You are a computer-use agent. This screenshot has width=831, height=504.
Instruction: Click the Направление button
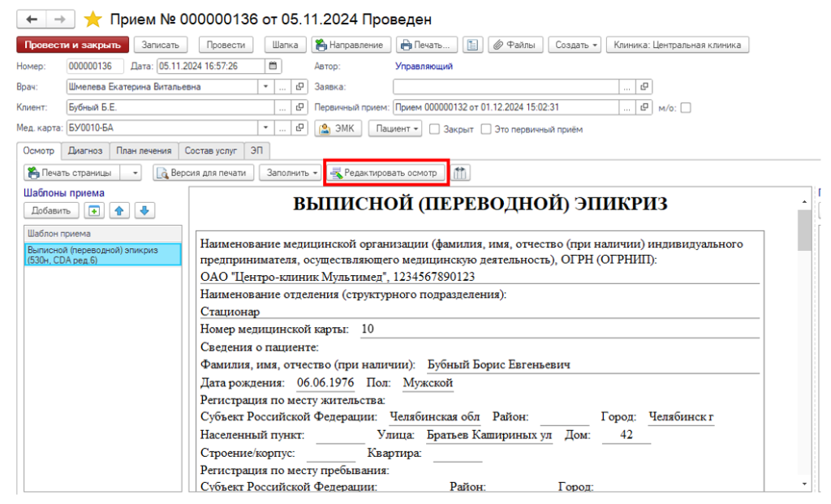(351, 45)
